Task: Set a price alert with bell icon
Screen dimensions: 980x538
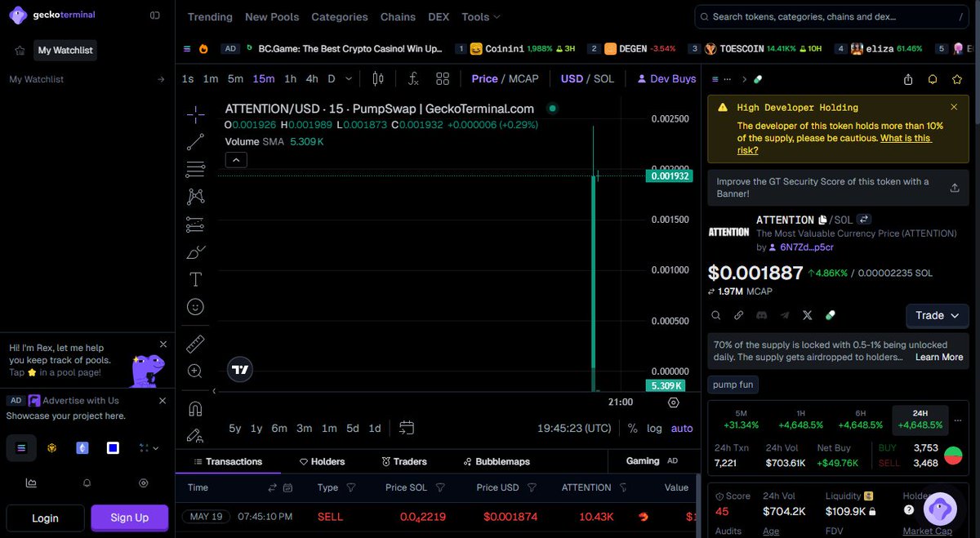Action: pos(933,79)
